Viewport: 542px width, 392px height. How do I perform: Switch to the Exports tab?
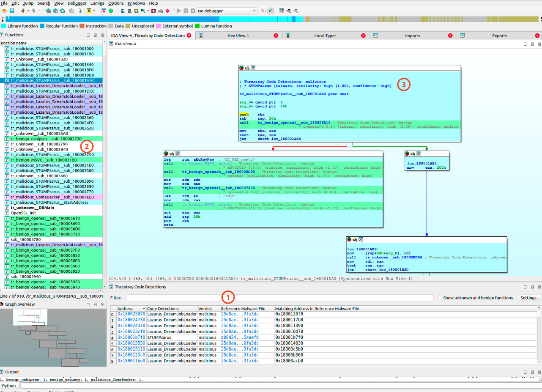[x=499, y=36]
